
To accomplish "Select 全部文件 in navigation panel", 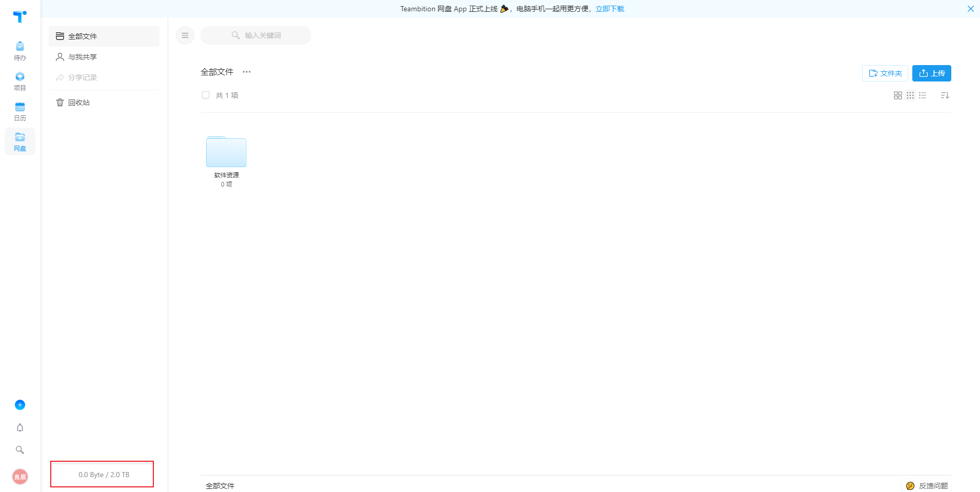I will coord(104,36).
